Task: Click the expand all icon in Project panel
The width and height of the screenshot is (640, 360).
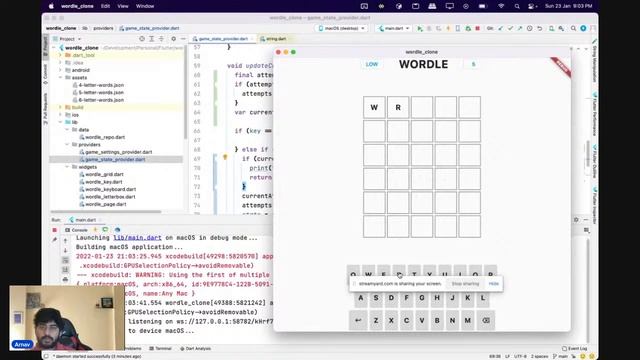Action: (x=151, y=39)
